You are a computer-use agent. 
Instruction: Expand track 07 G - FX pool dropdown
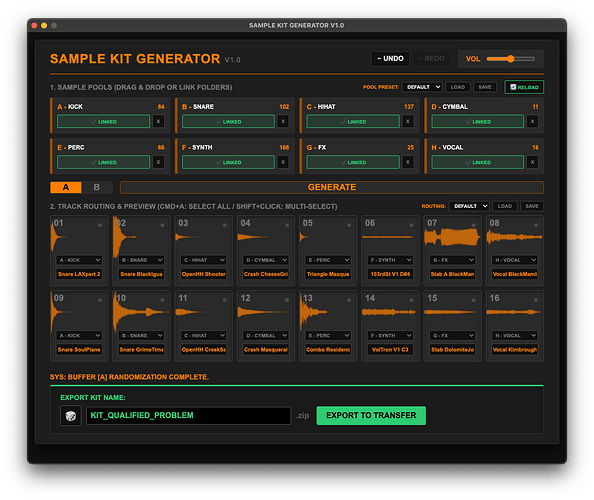452,260
